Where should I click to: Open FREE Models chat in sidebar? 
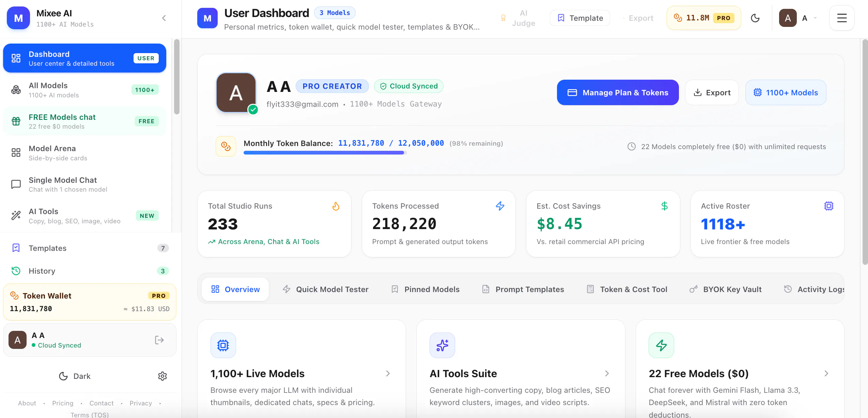(x=84, y=121)
